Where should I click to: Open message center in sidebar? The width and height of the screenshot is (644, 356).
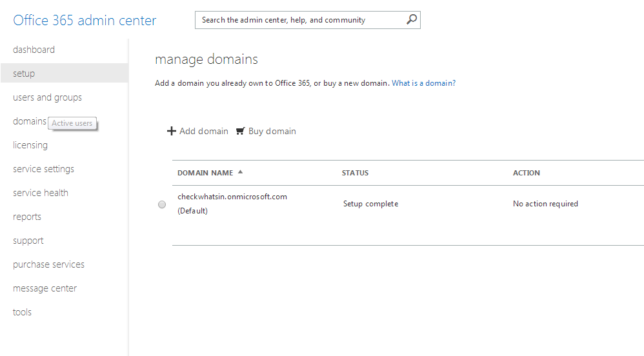(45, 288)
